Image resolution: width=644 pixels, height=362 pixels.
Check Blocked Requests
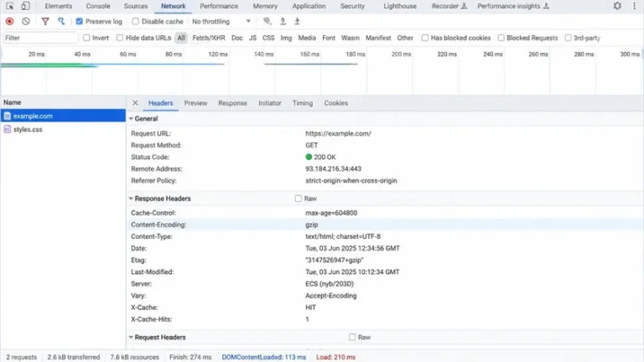pyautogui.click(x=501, y=38)
